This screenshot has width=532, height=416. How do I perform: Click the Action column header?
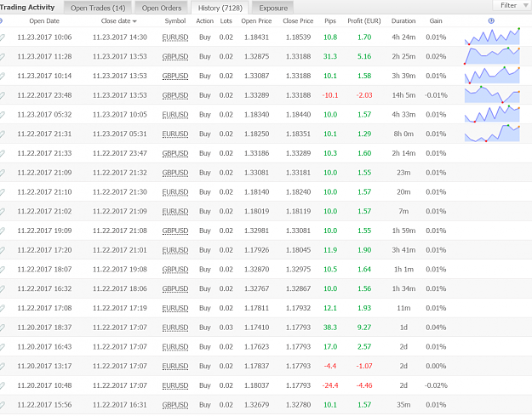204,20
